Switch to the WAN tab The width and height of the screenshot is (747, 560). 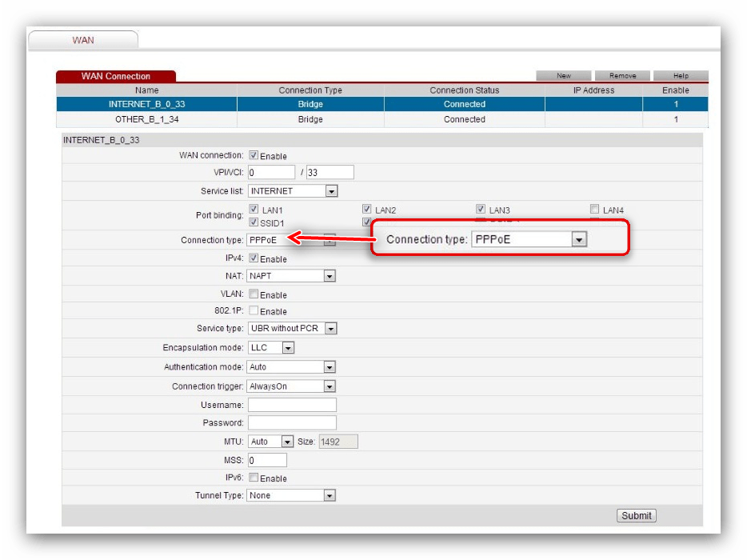(83, 40)
